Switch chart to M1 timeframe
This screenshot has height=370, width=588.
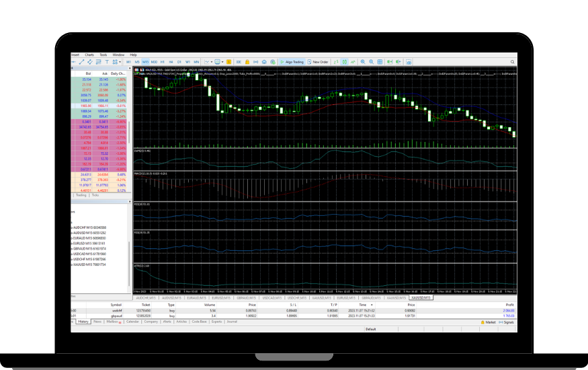pos(128,62)
